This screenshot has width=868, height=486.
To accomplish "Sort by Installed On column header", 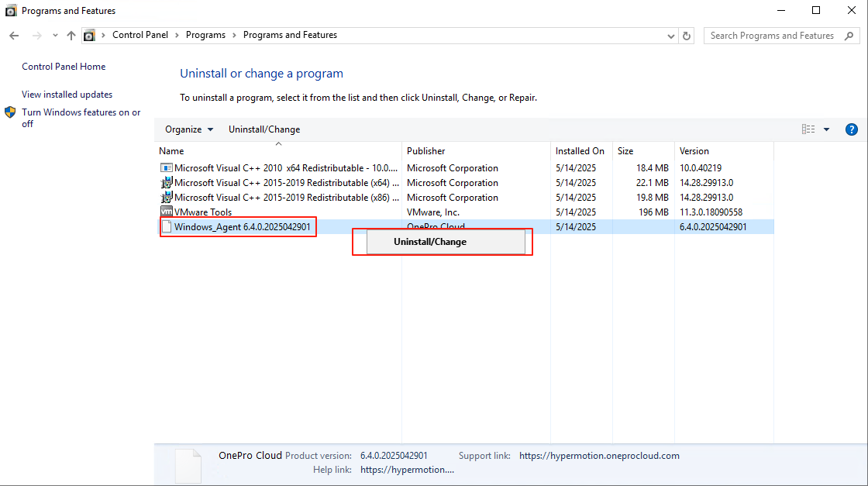I will point(581,150).
